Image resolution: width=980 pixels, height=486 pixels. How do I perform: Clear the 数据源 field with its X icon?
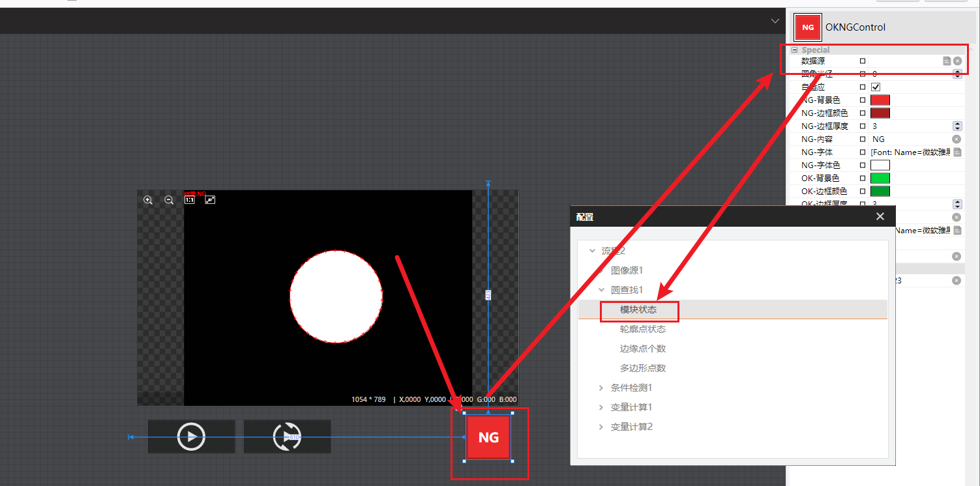point(957,61)
